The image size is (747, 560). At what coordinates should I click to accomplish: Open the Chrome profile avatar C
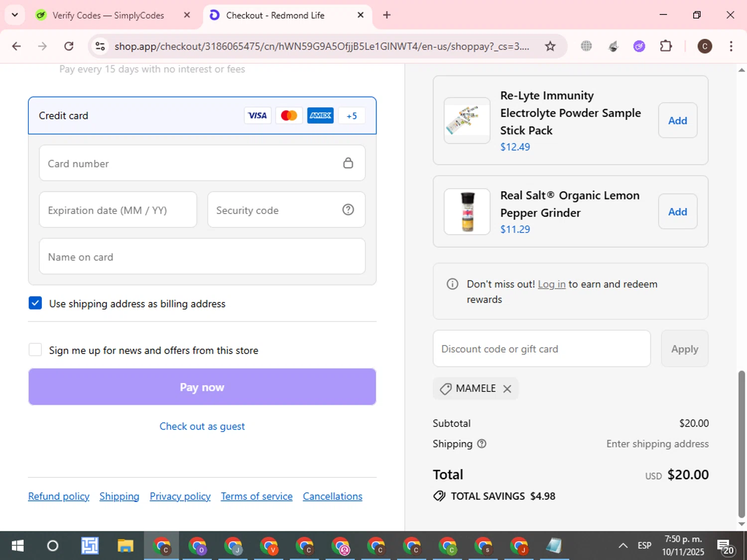[704, 46]
